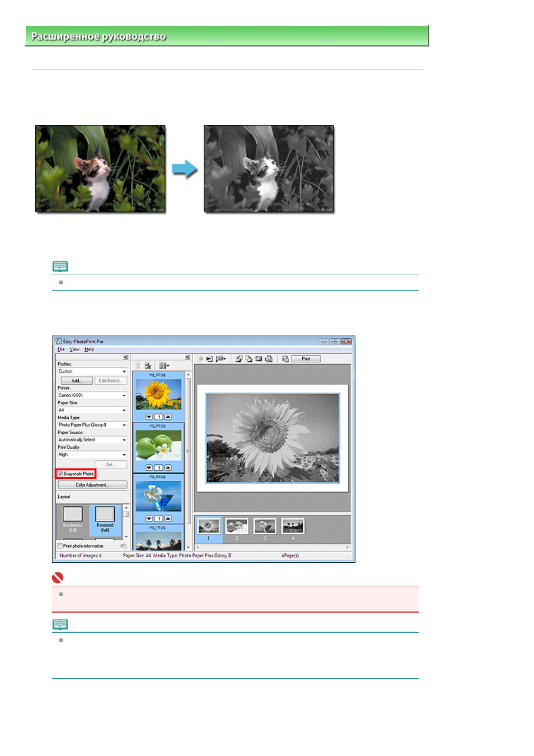The width and height of the screenshot is (534, 756).
Task: Click the Add... profile button
Action: click(x=77, y=381)
